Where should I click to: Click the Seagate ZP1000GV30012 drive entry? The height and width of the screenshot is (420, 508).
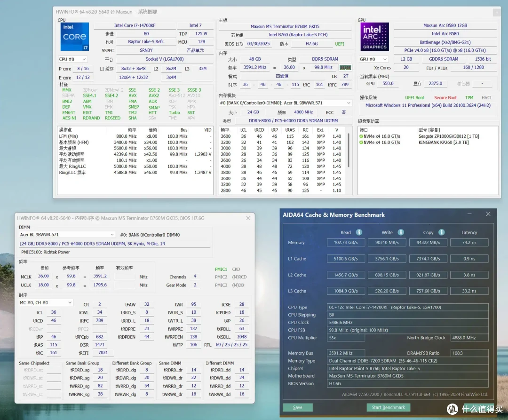pyautogui.click(x=449, y=136)
